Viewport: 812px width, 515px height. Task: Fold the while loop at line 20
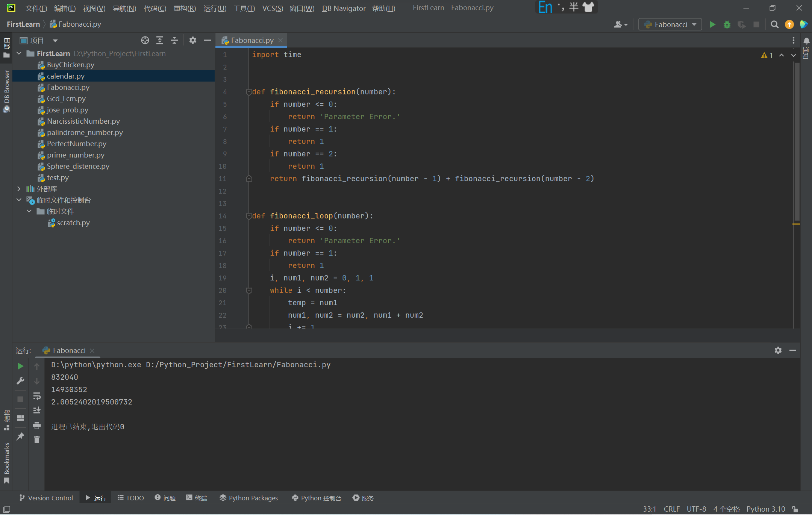pyautogui.click(x=248, y=290)
